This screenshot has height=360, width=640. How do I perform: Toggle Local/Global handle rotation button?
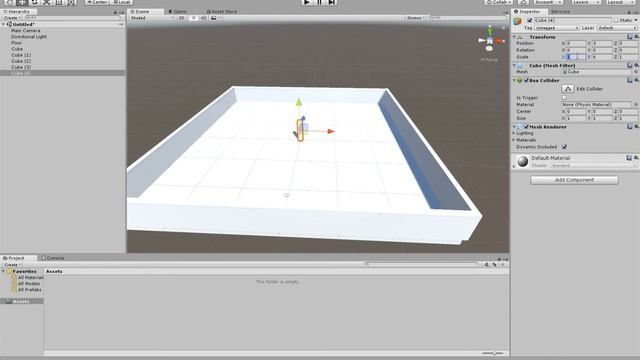(121, 2)
